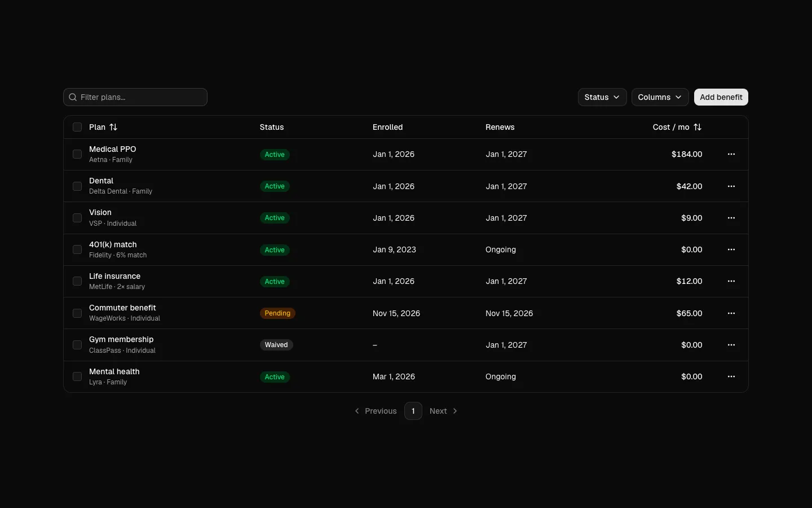Viewport: 812px width, 508px height.
Task: Click the Pending status badge
Action: (x=277, y=313)
